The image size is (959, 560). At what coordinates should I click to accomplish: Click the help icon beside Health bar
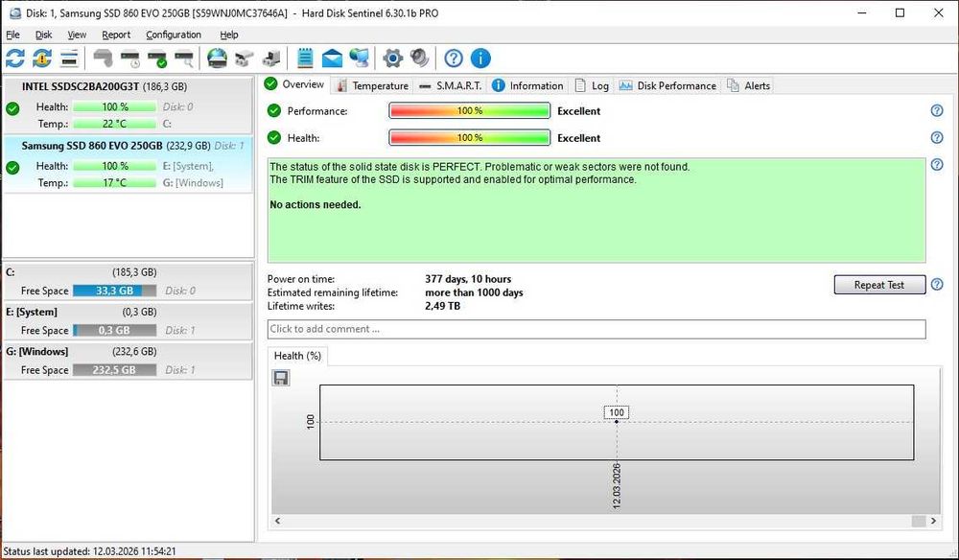[x=937, y=137]
